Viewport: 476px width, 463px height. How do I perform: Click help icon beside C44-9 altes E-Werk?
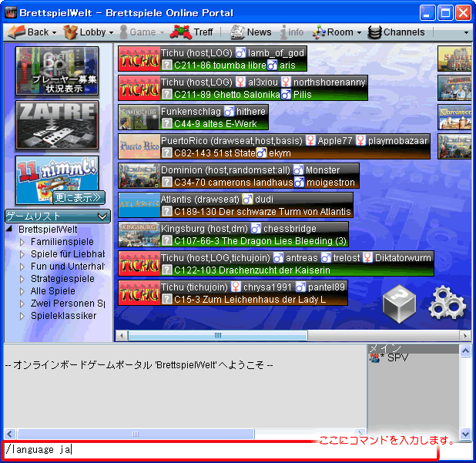click(x=166, y=123)
